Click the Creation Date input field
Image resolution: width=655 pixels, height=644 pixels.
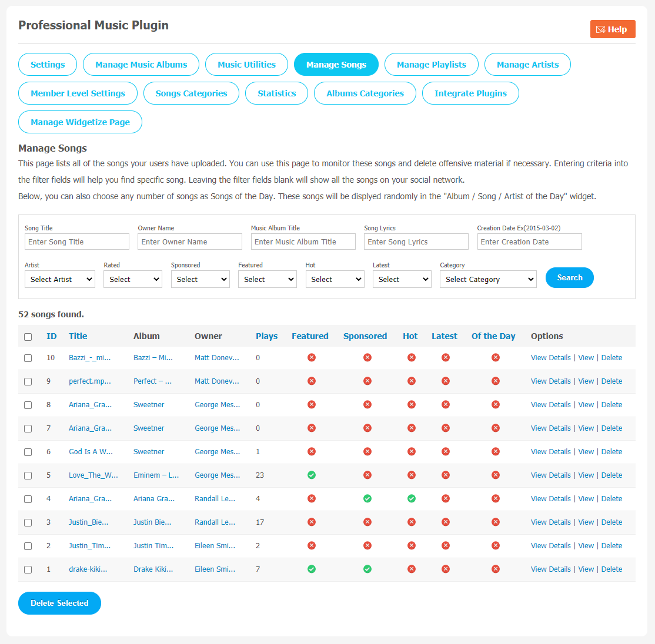(529, 241)
